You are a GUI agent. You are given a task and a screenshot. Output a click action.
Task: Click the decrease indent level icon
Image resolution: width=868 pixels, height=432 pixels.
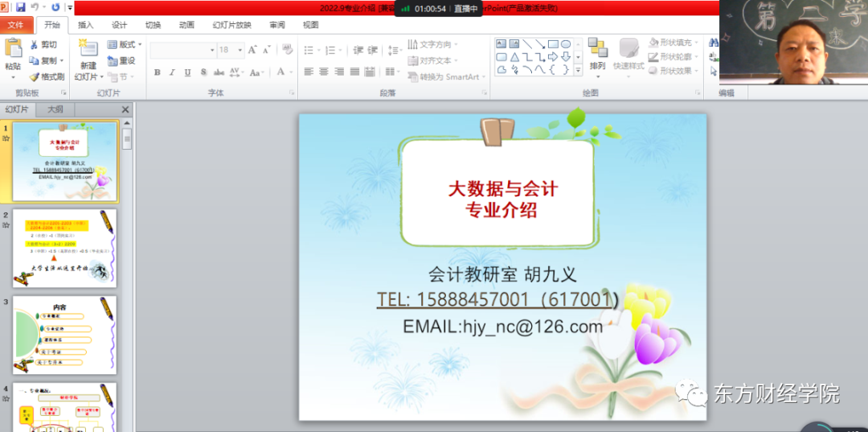click(358, 50)
